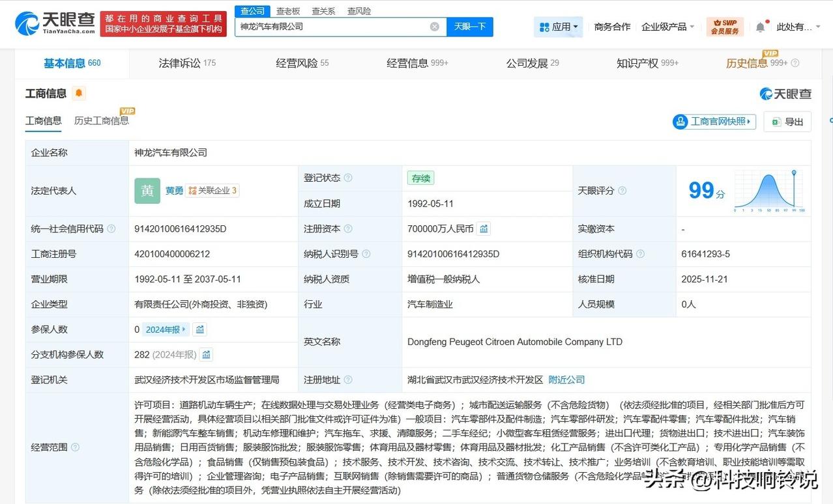833x504 pixels.
Task: Open the SVIP 会员服务 icon
Action: (725, 26)
